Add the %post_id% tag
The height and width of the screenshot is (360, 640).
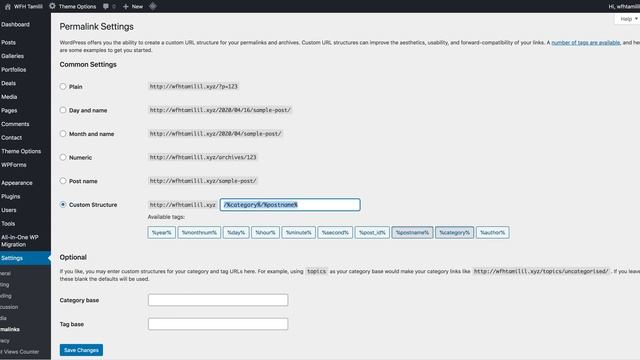click(x=372, y=232)
